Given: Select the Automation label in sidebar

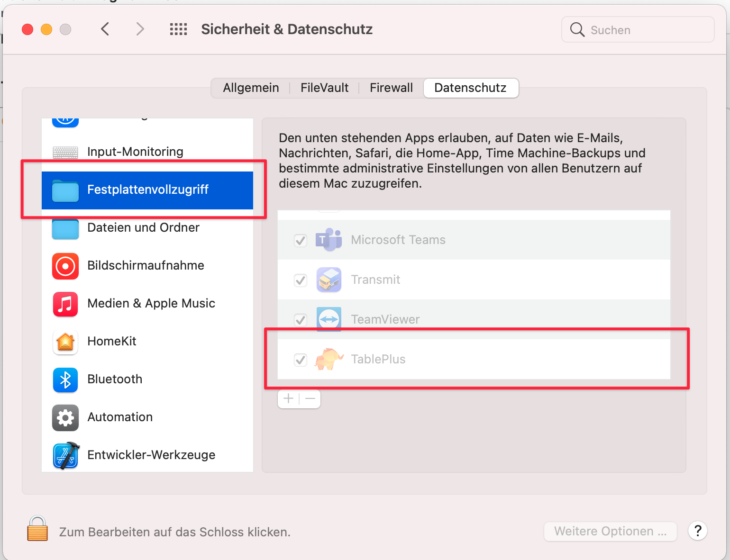Looking at the screenshot, I should 120,417.
